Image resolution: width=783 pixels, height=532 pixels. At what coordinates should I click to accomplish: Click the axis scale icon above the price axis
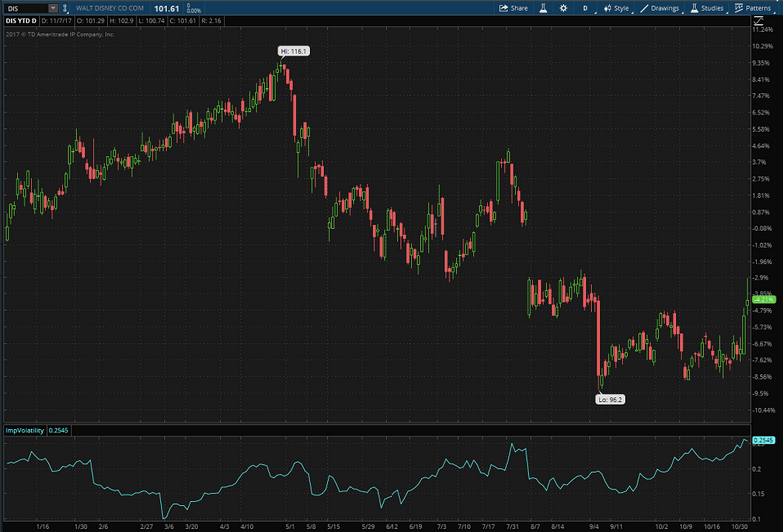(x=759, y=20)
